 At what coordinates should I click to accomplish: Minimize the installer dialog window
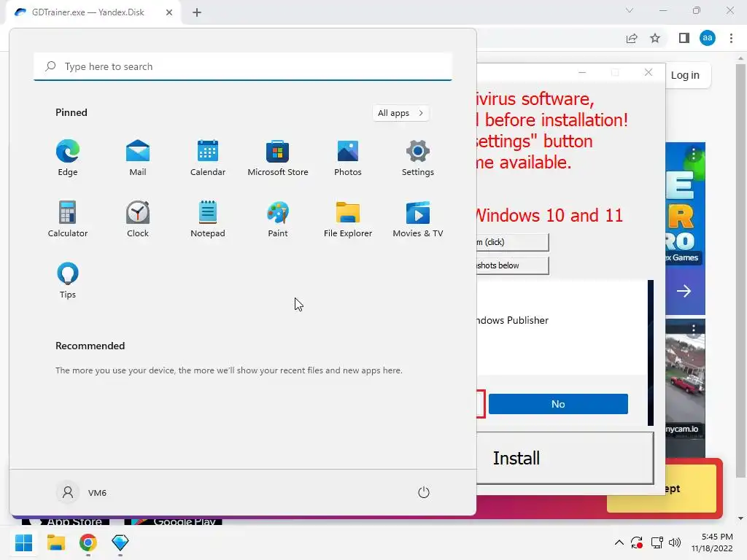point(582,72)
